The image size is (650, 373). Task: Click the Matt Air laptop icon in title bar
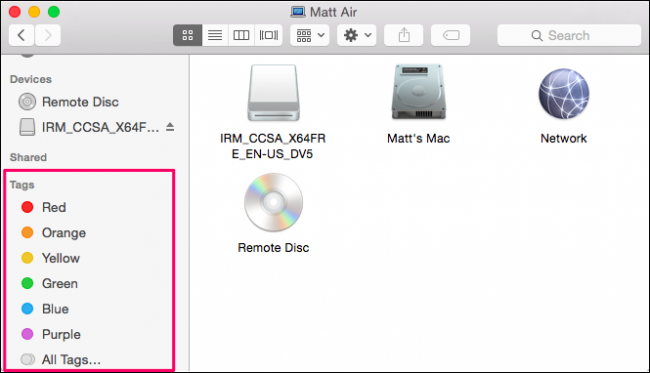tap(298, 12)
